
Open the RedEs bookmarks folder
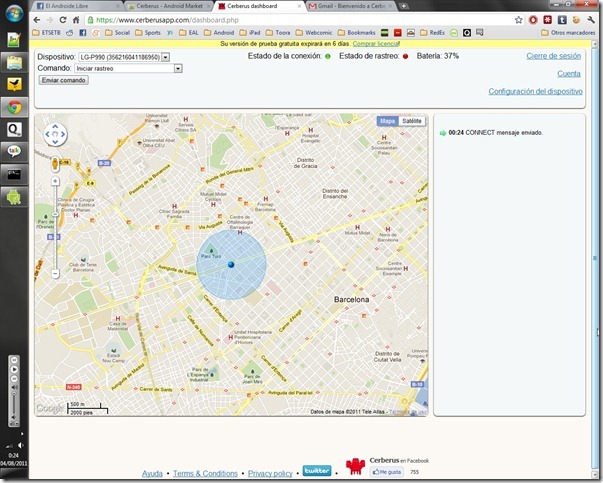click(432, 33)
